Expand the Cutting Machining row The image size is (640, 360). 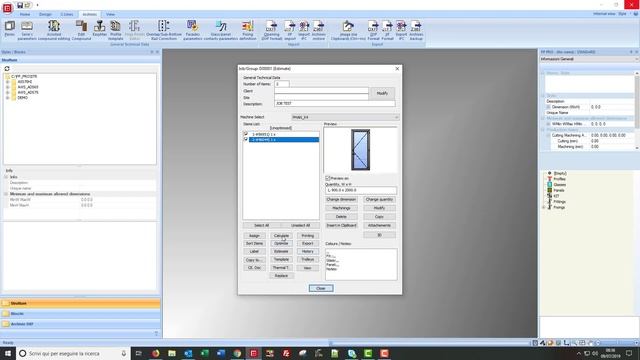[x=549, y=135]
